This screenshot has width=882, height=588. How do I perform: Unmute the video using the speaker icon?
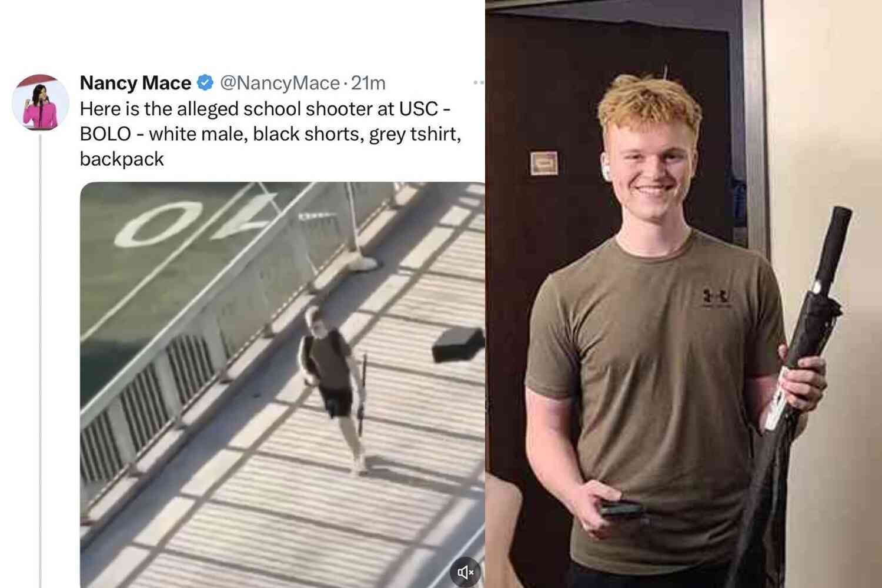[x=466, y=572]
